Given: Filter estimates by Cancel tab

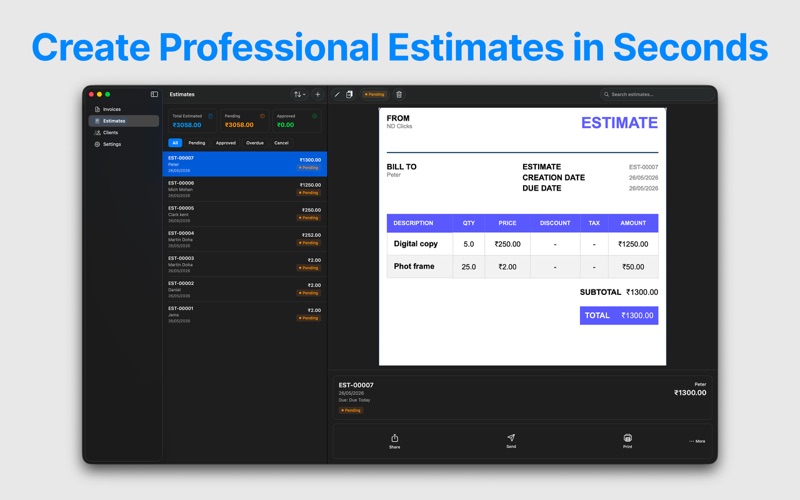Looking at the screenshot, I should point(281,143).
